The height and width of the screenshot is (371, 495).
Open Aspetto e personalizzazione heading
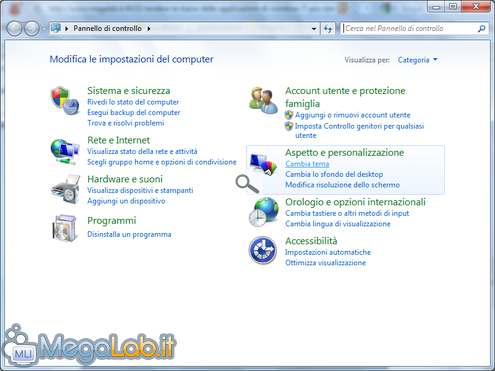(x=345, y=153)
